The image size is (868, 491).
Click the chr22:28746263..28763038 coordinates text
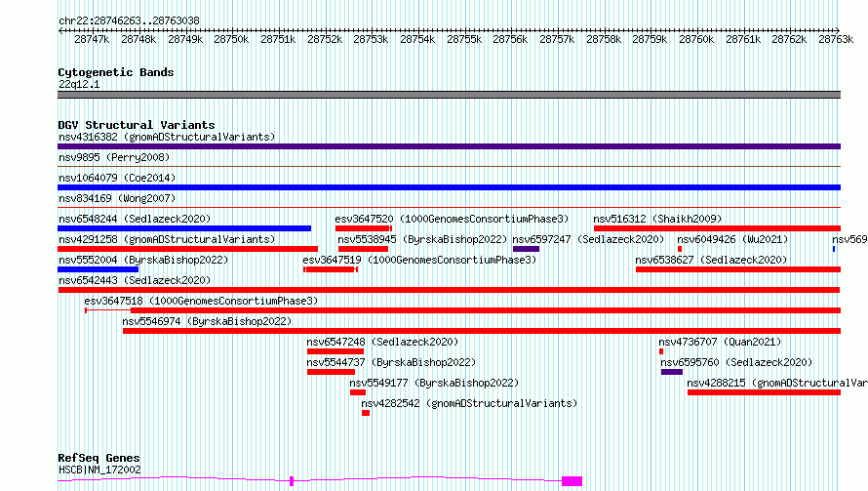[129, 21]
